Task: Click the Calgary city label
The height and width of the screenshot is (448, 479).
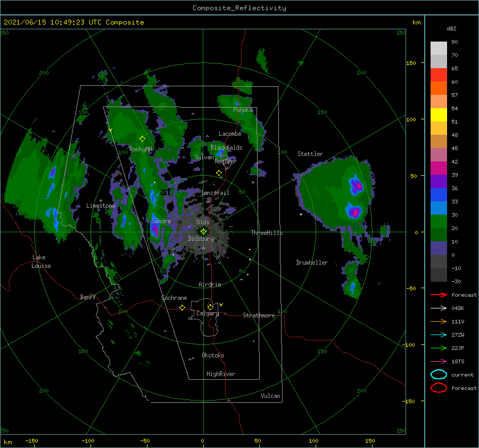Action: coord(208,313)
